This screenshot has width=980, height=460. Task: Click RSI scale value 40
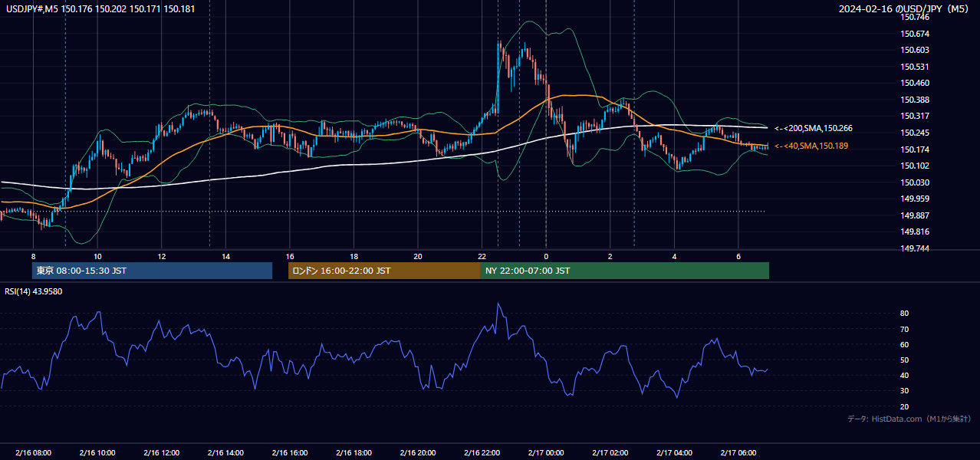(x=905, y=376)
